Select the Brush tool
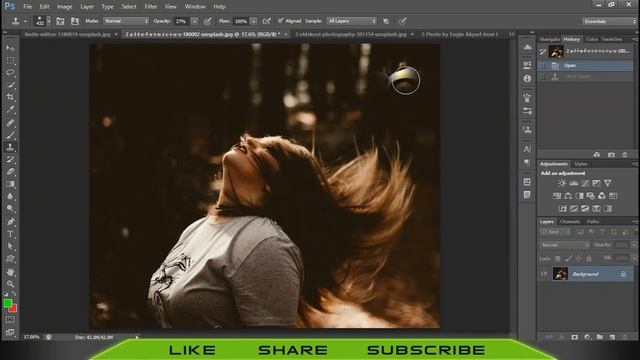This screenshot has height=360, width=640. coord(10,135)
